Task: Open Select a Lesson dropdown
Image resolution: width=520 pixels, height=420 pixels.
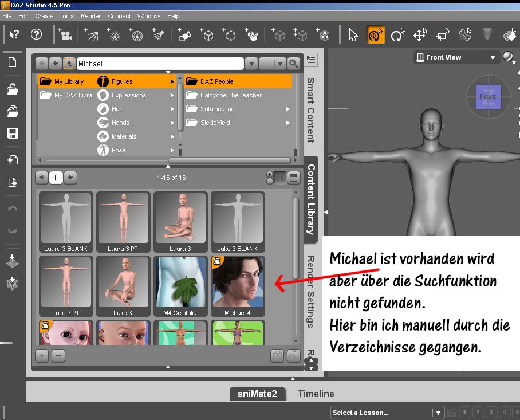Action: click(438, 413)
